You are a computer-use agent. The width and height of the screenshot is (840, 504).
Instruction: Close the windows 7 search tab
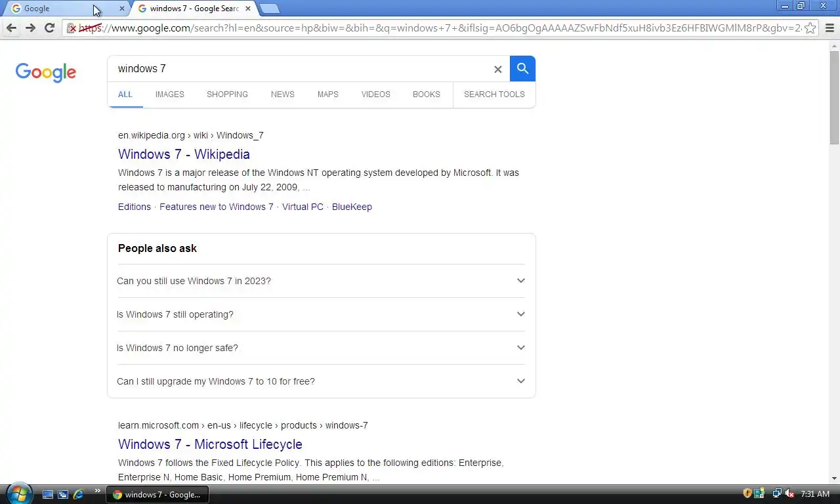tap(248, 9)
